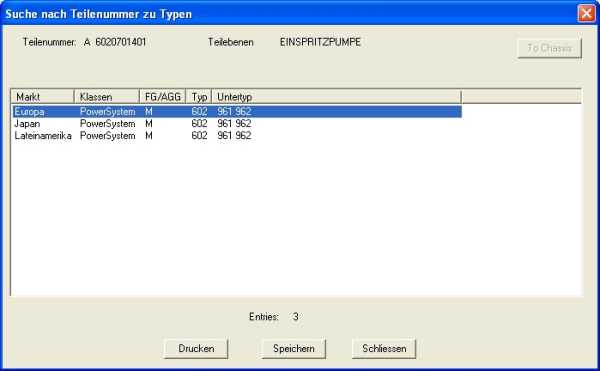This screenshot has height=371, width=600.
Task: Click the Speichern button
Action: pos(293,348)
